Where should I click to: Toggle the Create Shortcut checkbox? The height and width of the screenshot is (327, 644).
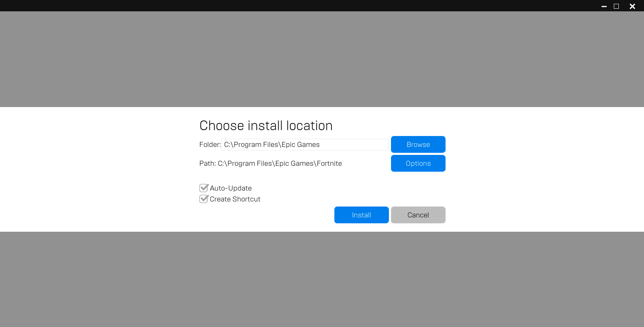(204, 199)
